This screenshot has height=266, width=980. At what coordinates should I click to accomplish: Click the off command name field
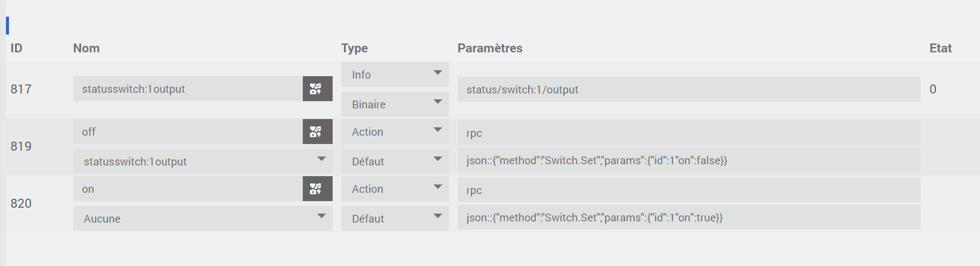(x=188, y=132)
